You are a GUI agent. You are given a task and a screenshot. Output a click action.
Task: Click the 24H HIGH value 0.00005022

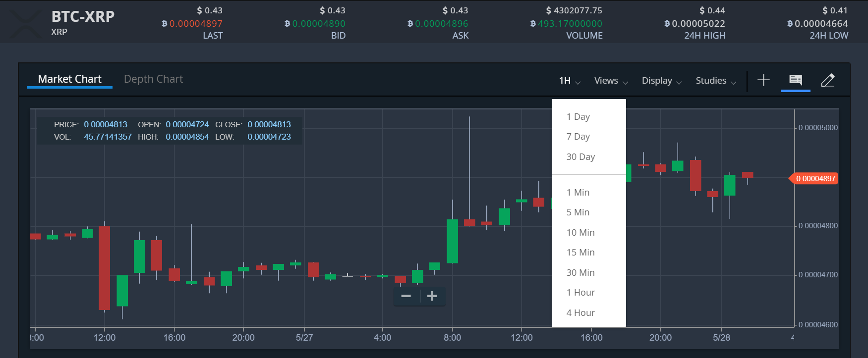point(698,23)
